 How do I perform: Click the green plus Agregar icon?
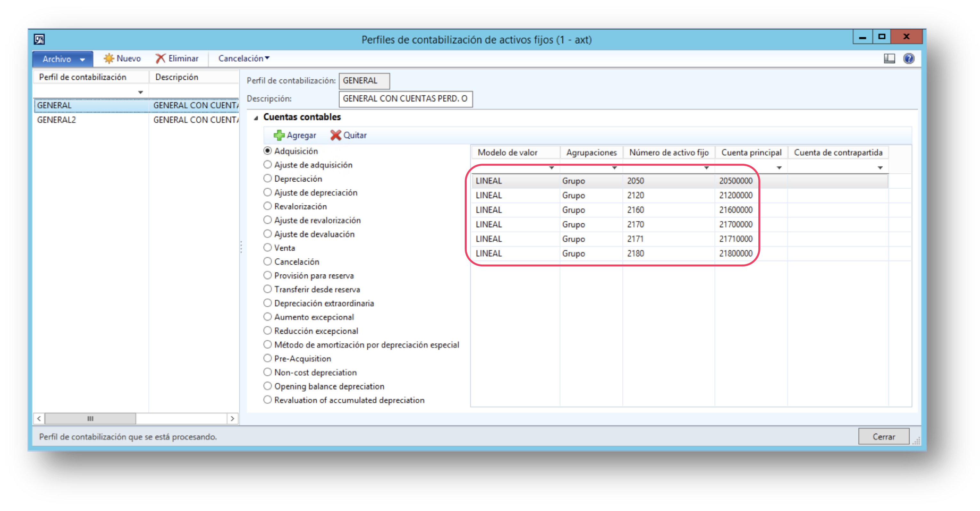pyautogui.click(x=279, y=135)
